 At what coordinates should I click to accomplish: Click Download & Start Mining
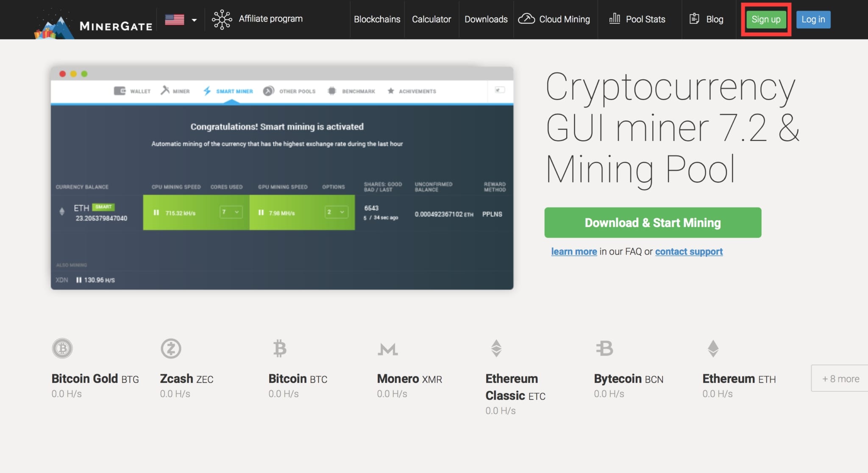click(652, 222)
